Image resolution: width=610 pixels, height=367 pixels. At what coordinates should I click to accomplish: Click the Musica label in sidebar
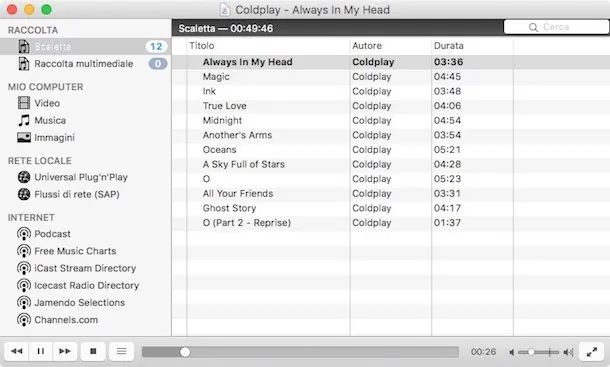point(50,120)
